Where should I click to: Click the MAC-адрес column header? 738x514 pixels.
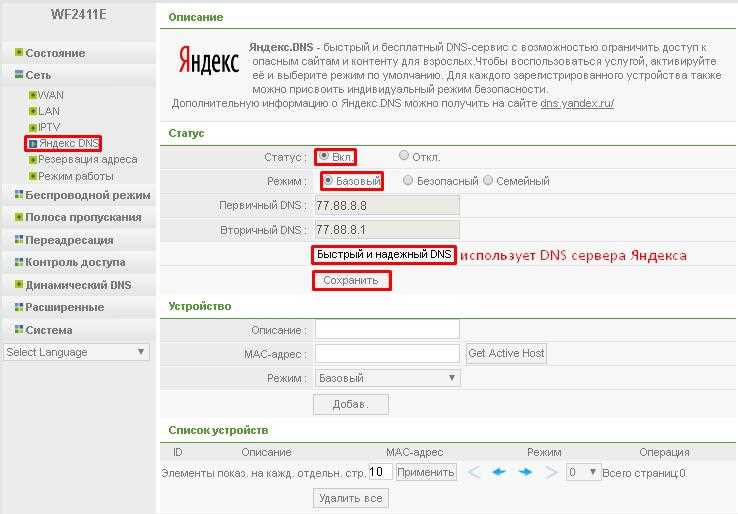coord(415,452)
